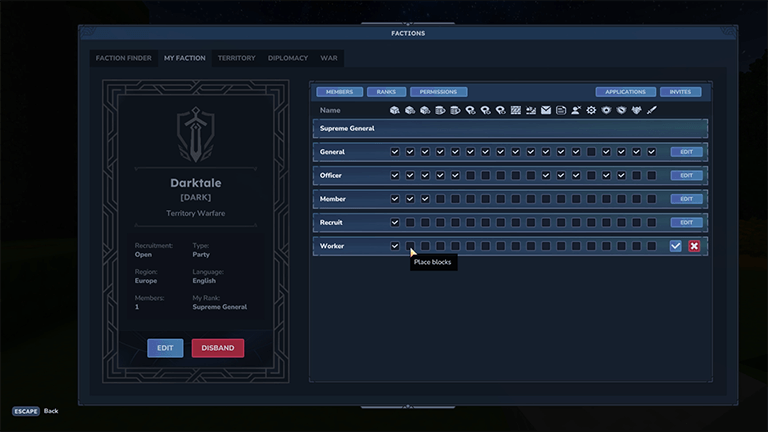Click the Darktale faction name
Viewport: 768px width, 432px height.
pyautogui.click(x=196, y=183)
